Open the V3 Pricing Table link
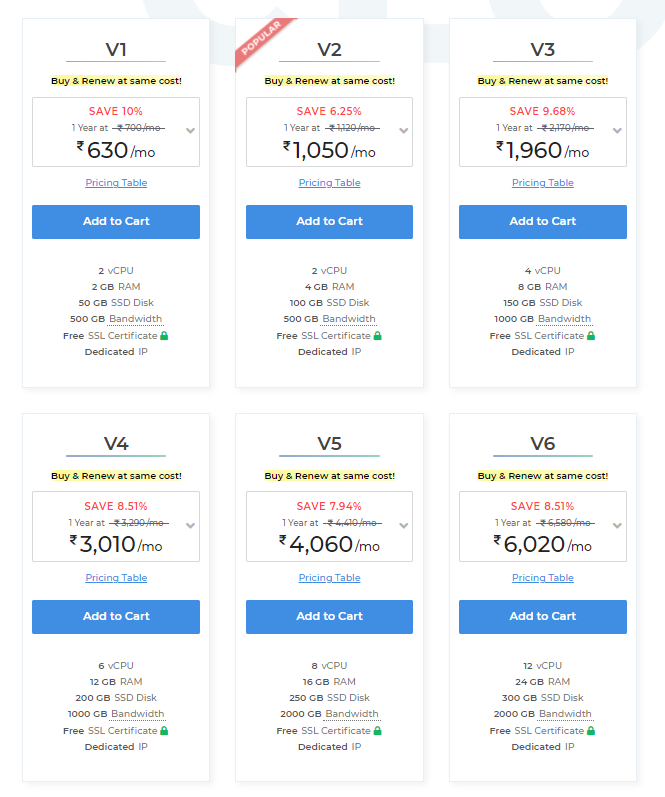This screenshot has height=797, width=665. click(x=543, y=183)
